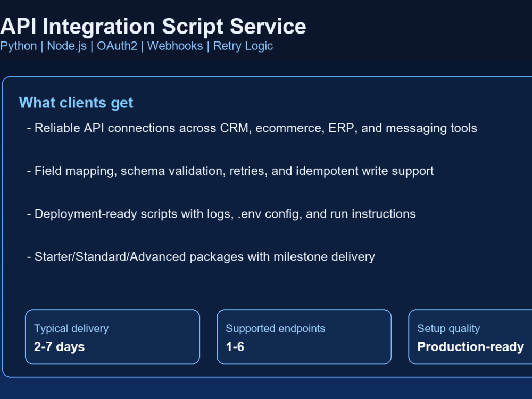Image resolution: width=532 pixels, height=399 pixels.
Task: Select the Python tech subtitle text
Action: pos(136,46)
